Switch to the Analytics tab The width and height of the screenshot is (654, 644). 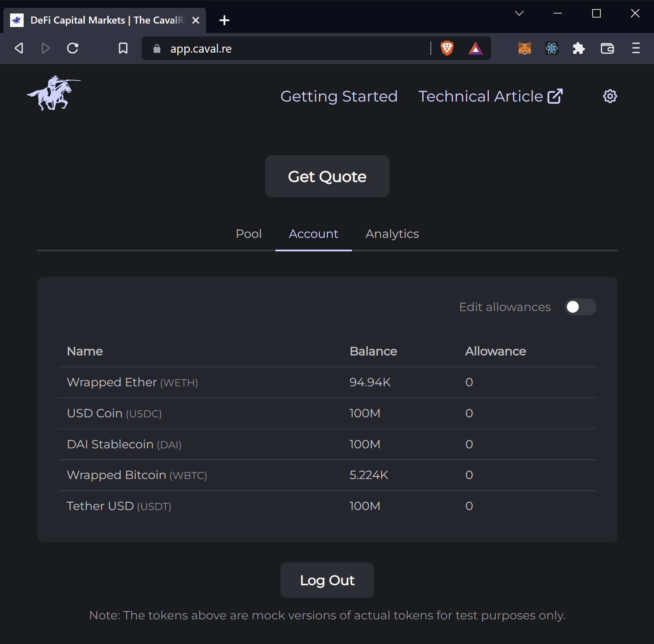392,234
